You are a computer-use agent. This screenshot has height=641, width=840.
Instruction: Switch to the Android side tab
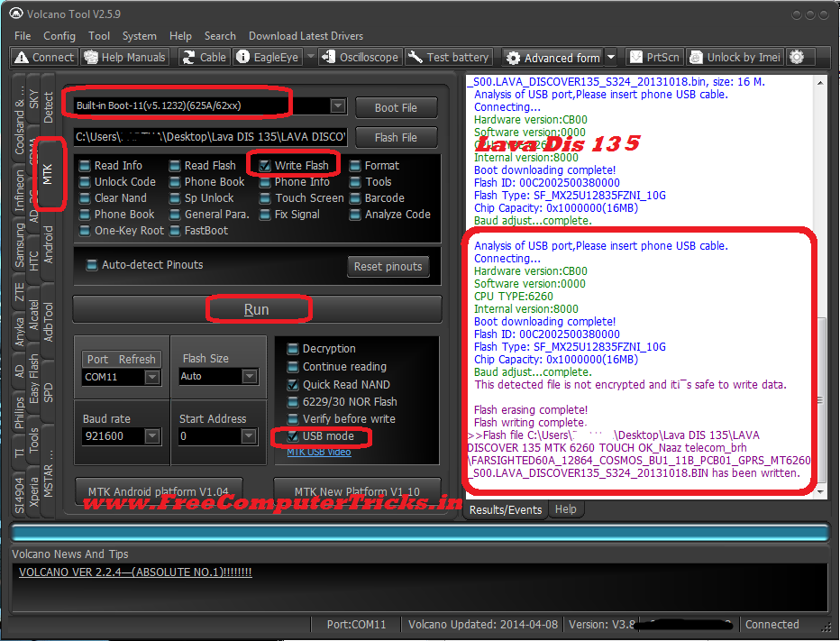48,244
